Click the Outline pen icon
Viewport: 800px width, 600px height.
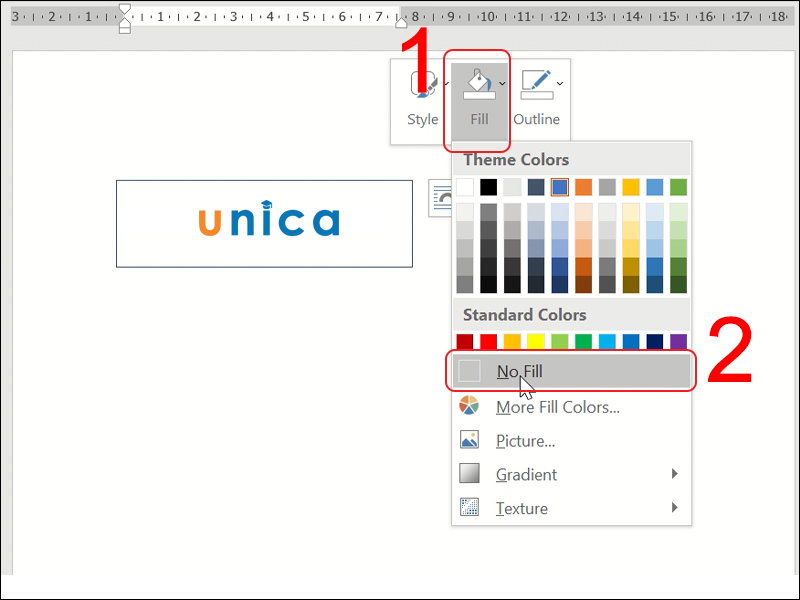point(537,84)
